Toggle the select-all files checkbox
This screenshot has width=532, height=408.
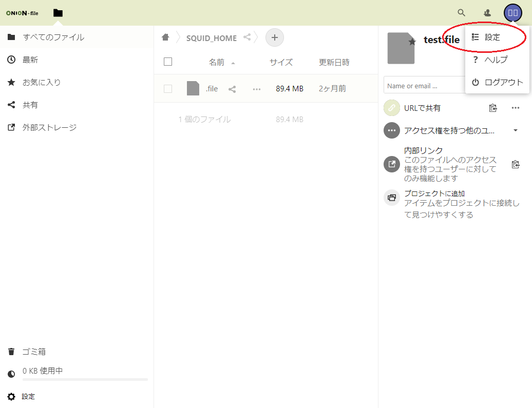(x=168, y=62)
